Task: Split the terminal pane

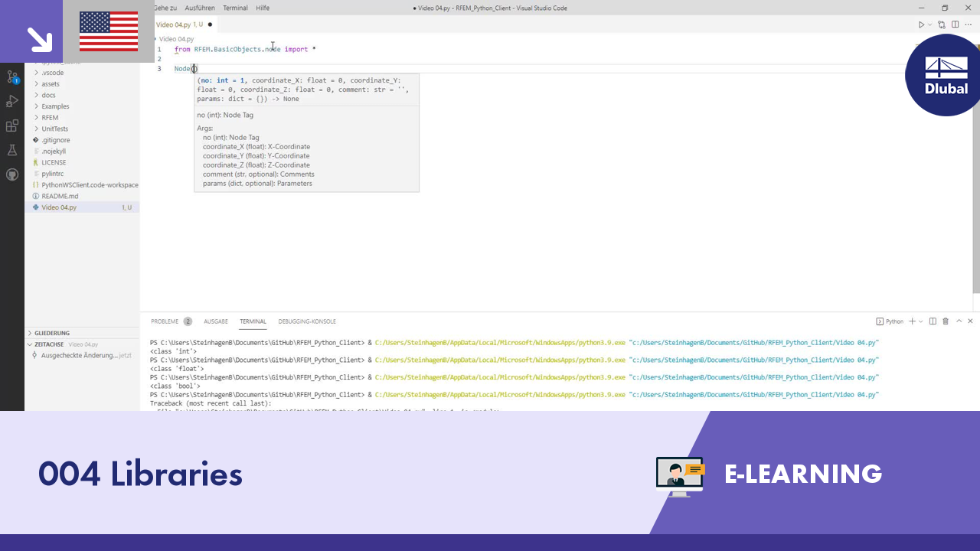Action: (x=933, y=321)
